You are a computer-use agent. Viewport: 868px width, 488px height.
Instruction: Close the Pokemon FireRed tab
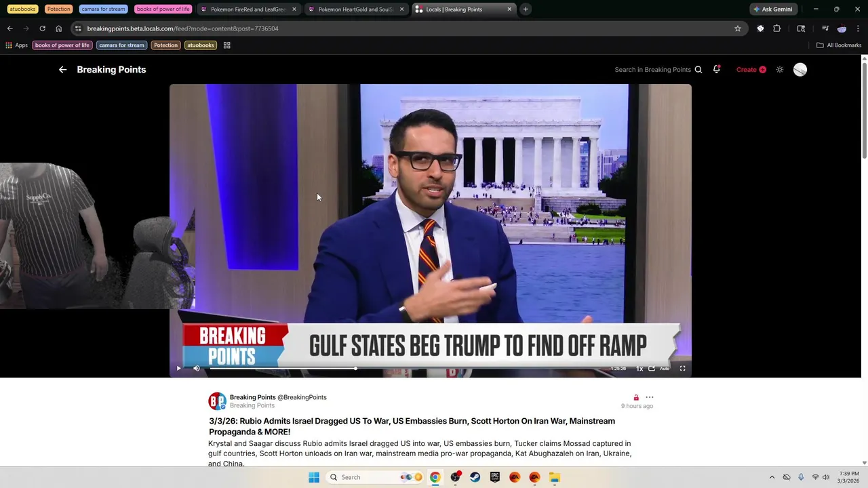pyautogui.click(x=294, y=9)
